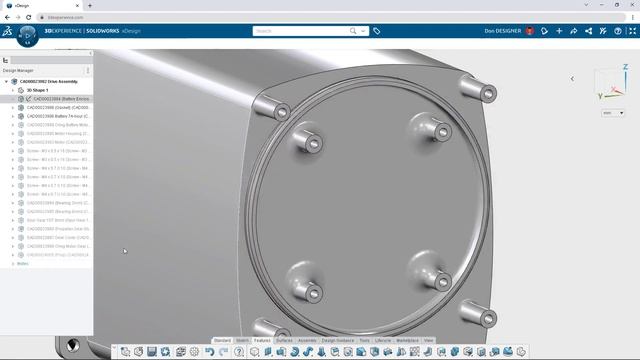Screen dimensions: 640x360
Task: Select the Battery Enclosure tree row
Action: [47, 99]
